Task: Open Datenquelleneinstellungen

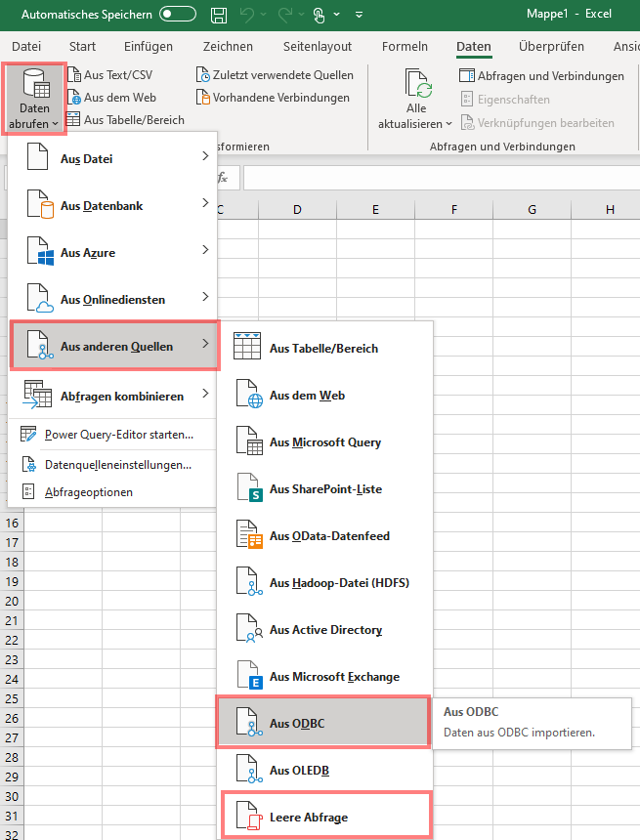Action: [112, 465]
